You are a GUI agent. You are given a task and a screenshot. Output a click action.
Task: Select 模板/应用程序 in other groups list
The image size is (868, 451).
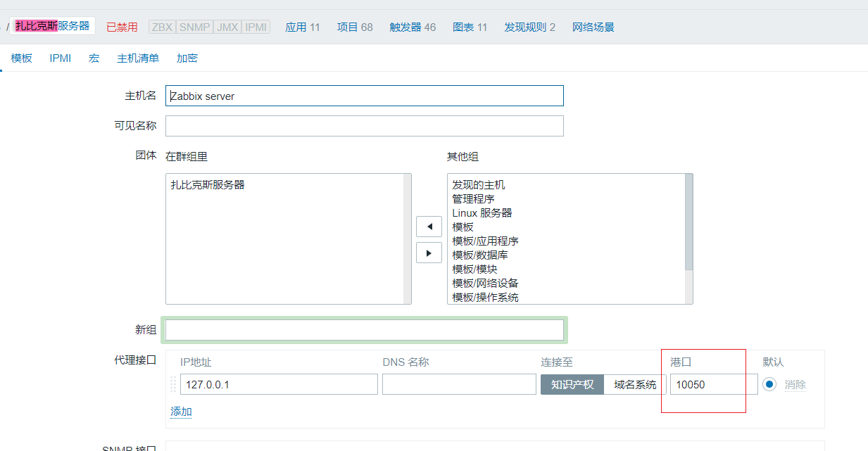[x=485, y=241]
